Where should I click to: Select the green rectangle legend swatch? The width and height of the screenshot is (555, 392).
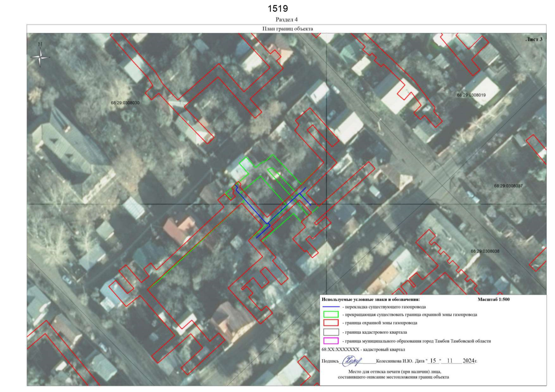(331, 315)
